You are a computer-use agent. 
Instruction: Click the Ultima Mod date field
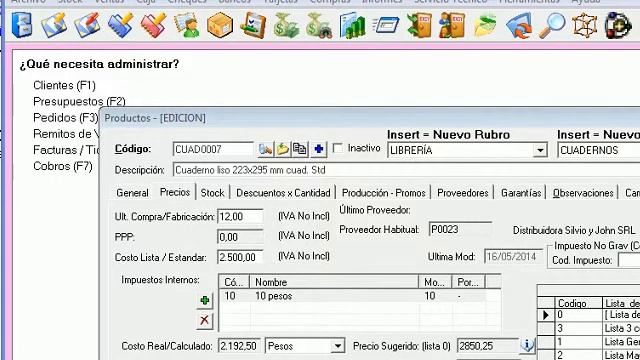513,256
